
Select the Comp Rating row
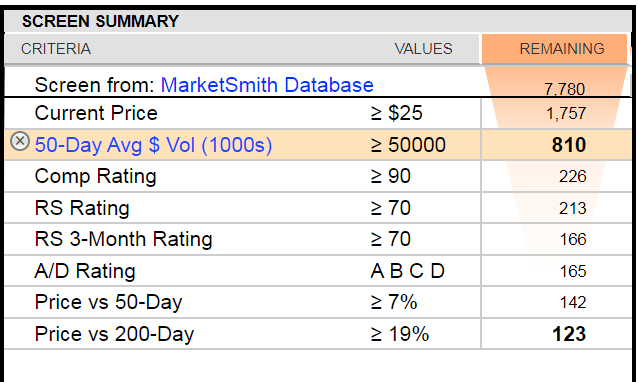[x=318, y=176]
